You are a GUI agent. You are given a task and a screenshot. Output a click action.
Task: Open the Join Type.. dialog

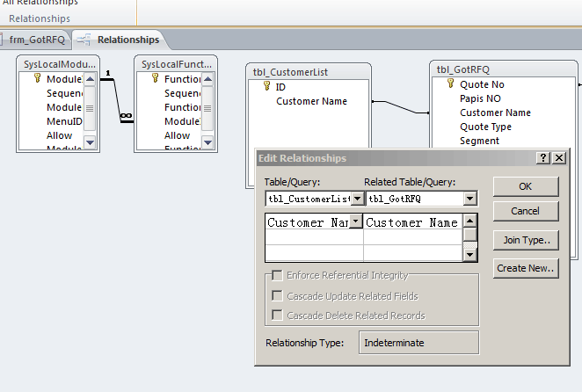(x=525, y=240)
